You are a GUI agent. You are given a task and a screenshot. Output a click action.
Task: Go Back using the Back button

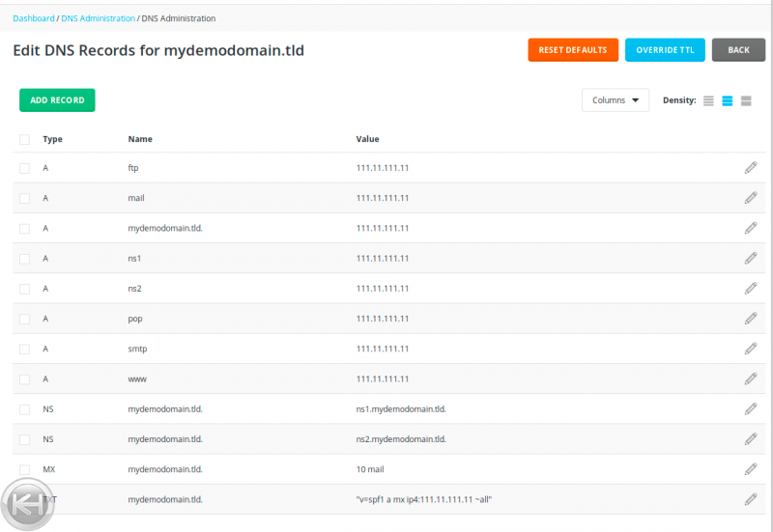tap(738, 50)
